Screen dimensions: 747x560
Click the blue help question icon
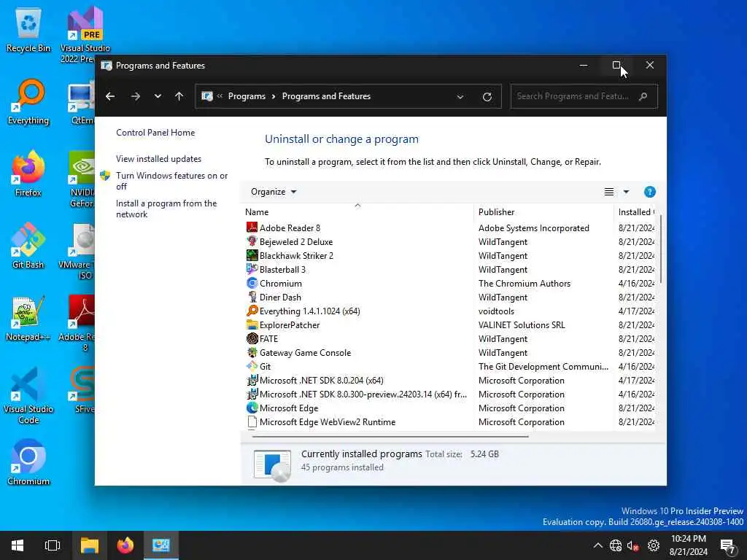tap(649, 192)
